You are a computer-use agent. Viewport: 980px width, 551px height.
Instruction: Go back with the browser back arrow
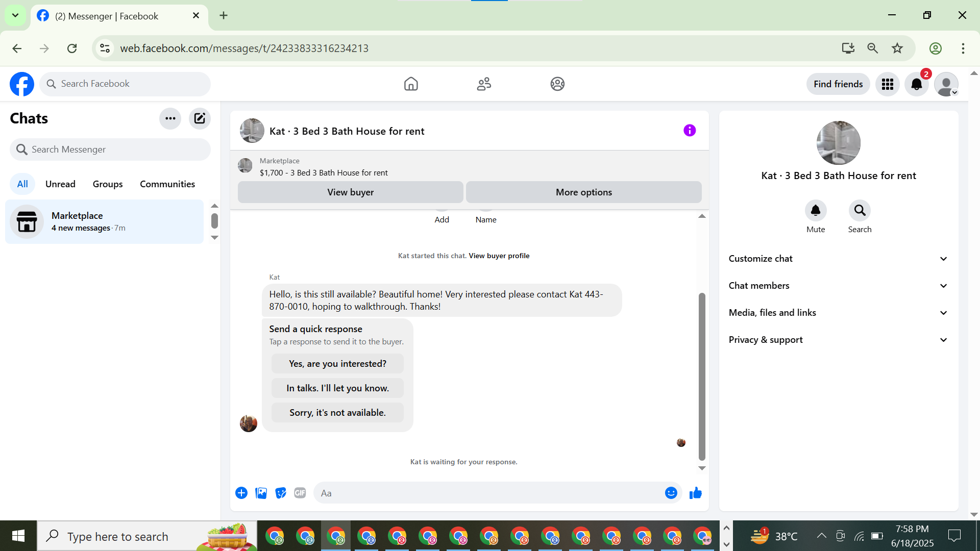17,48
